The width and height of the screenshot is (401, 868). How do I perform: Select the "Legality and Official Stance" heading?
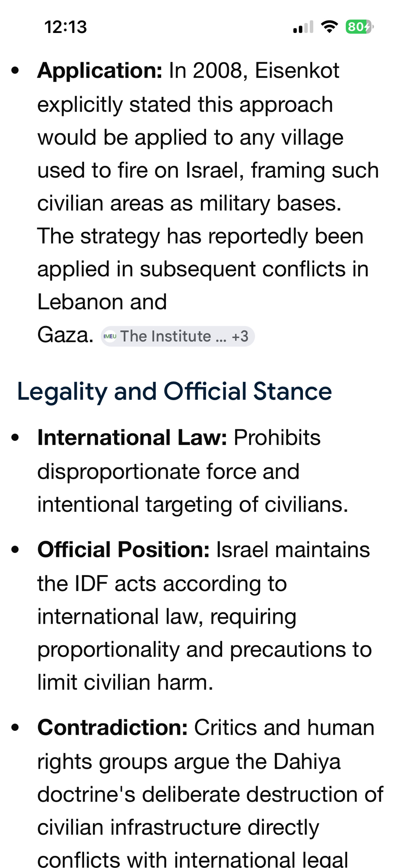(174, 391)
